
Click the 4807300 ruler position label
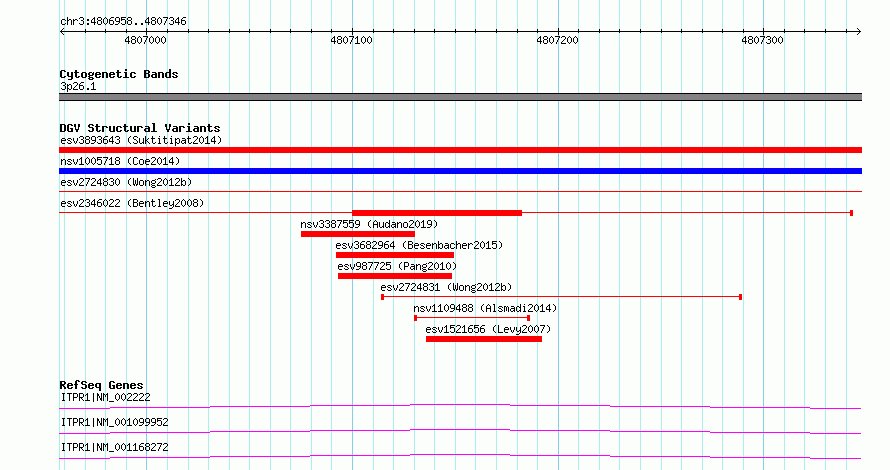click(762, 40)
